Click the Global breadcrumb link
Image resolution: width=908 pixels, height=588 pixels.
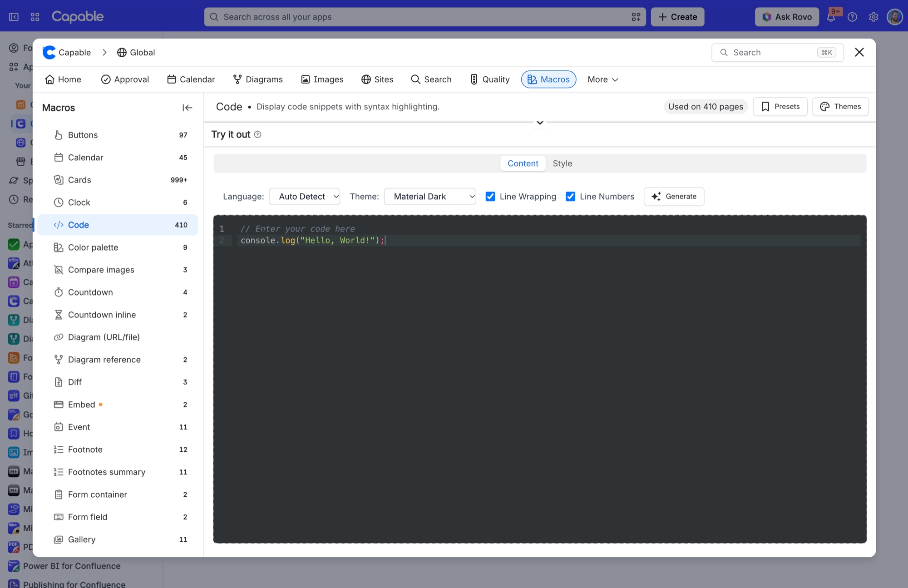136,53
